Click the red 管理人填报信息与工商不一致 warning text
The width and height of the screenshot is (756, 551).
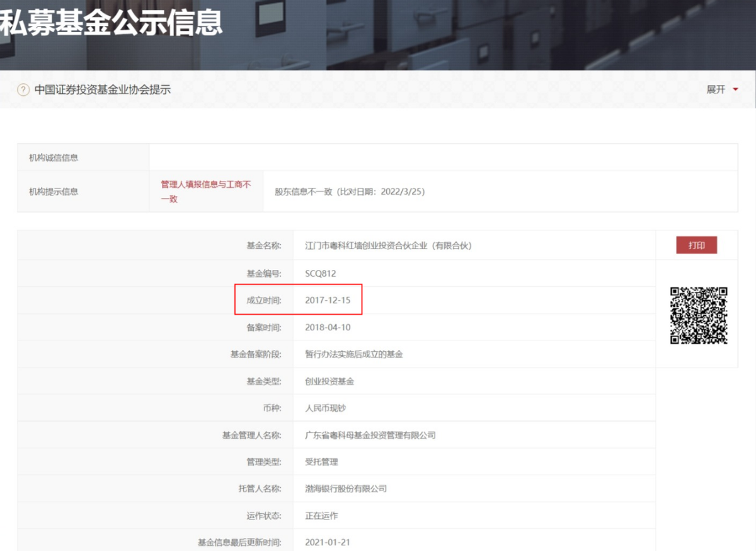(x=206, y=191)
